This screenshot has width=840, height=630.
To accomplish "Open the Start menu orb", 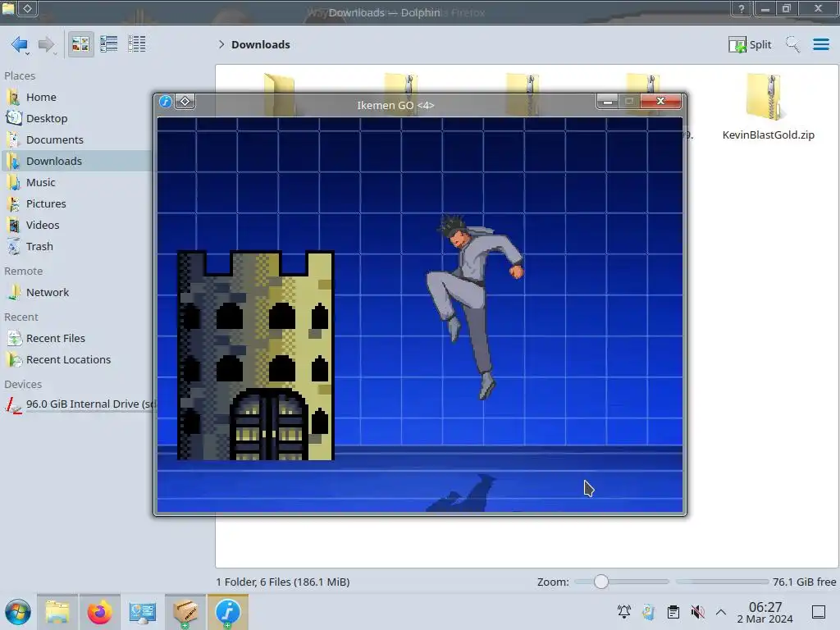I will [x=18, y=612].
